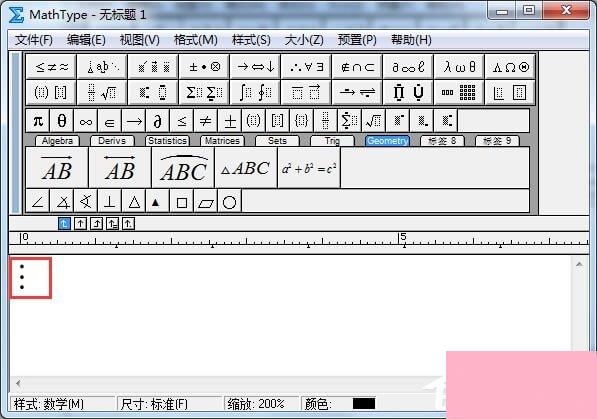Switch to the Statistics tab
597x419 pixels.
pos(167,141)
